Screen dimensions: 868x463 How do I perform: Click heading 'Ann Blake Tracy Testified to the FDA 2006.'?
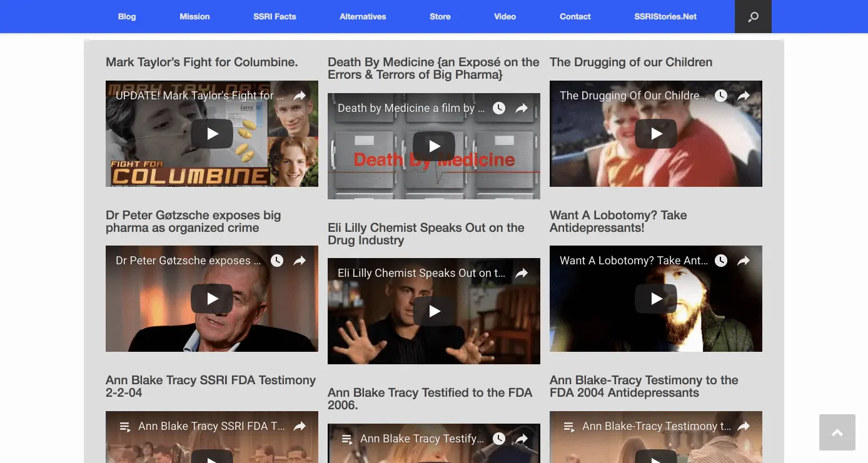coord(430,399)
